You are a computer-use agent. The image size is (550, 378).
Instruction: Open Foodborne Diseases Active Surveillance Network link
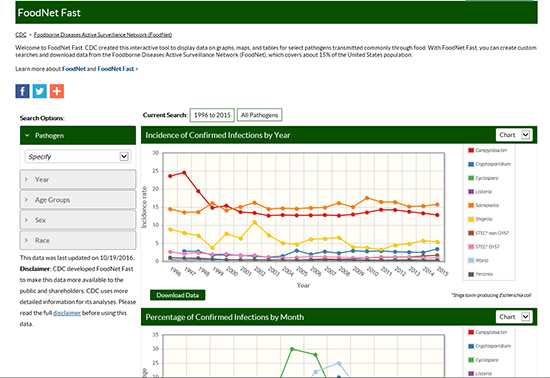[103, 35]
